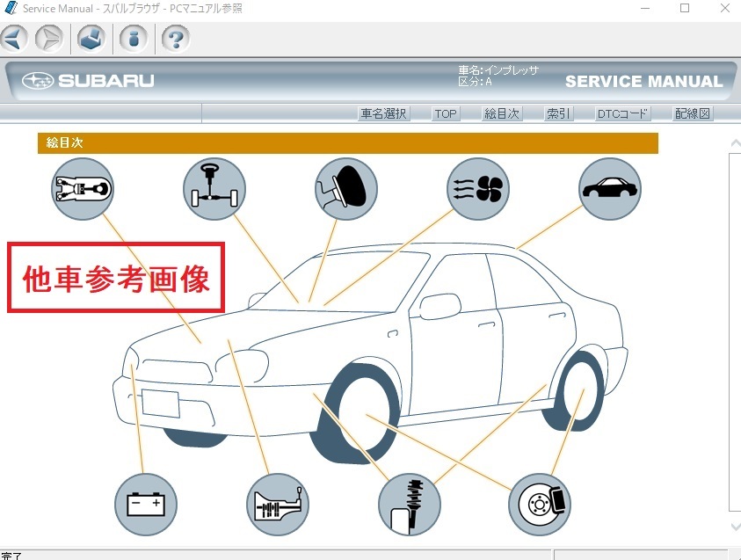The image size is (741, 560).
Task: Open the brake disc section icon
Action: pos(540,505)
